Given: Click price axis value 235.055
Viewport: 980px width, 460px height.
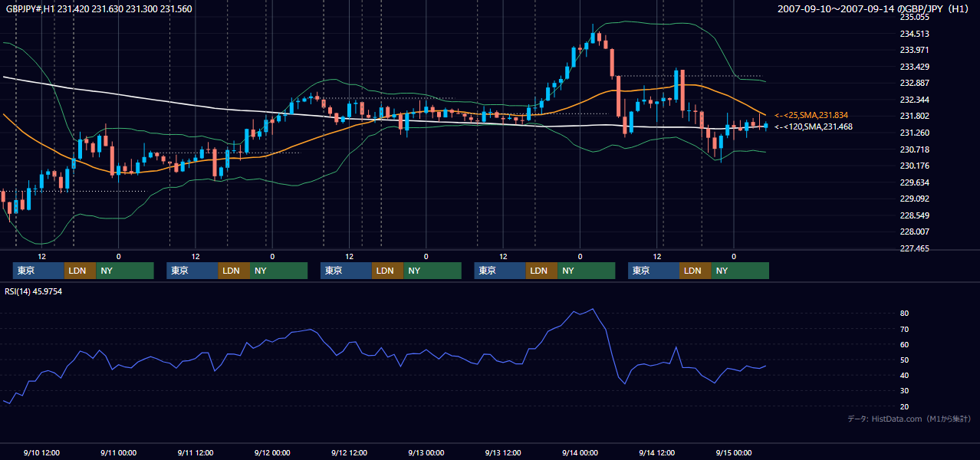Looking at the screenshot, I should click(x=914, y=17).
